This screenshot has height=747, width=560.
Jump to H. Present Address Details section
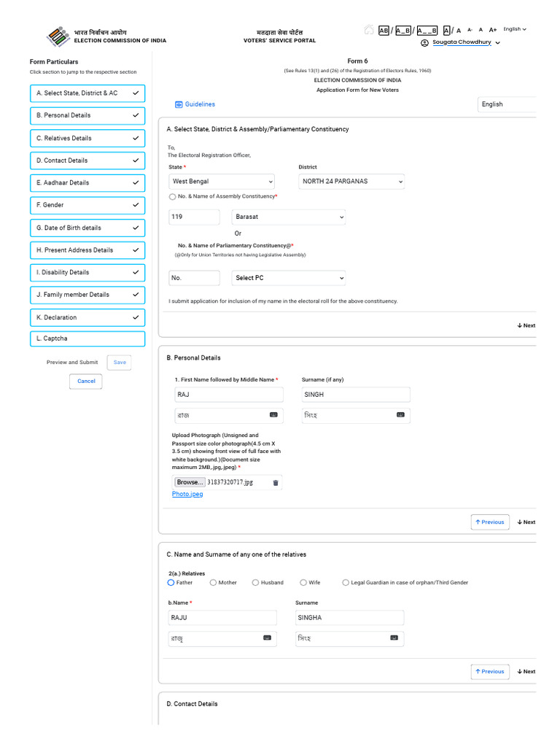[87, 250]
